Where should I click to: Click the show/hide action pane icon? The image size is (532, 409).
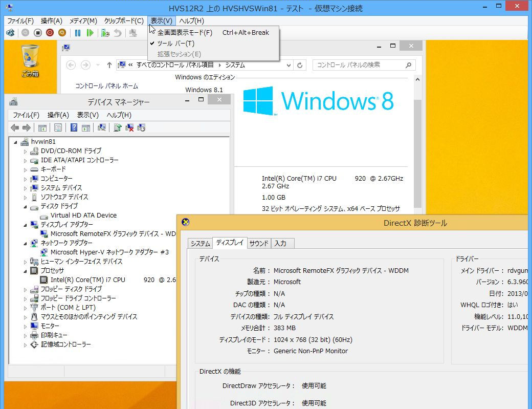(x=86, y=128)
